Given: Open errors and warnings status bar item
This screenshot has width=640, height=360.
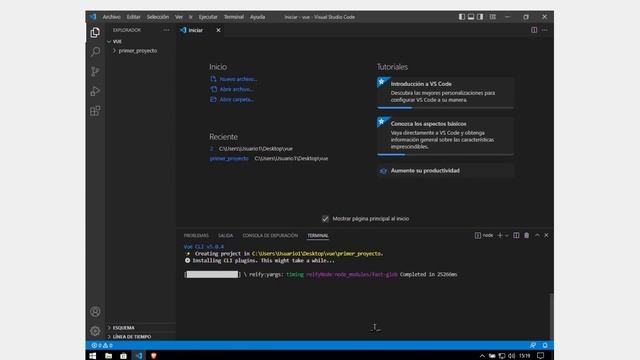Looking at the screenshot, I should 102,345.
